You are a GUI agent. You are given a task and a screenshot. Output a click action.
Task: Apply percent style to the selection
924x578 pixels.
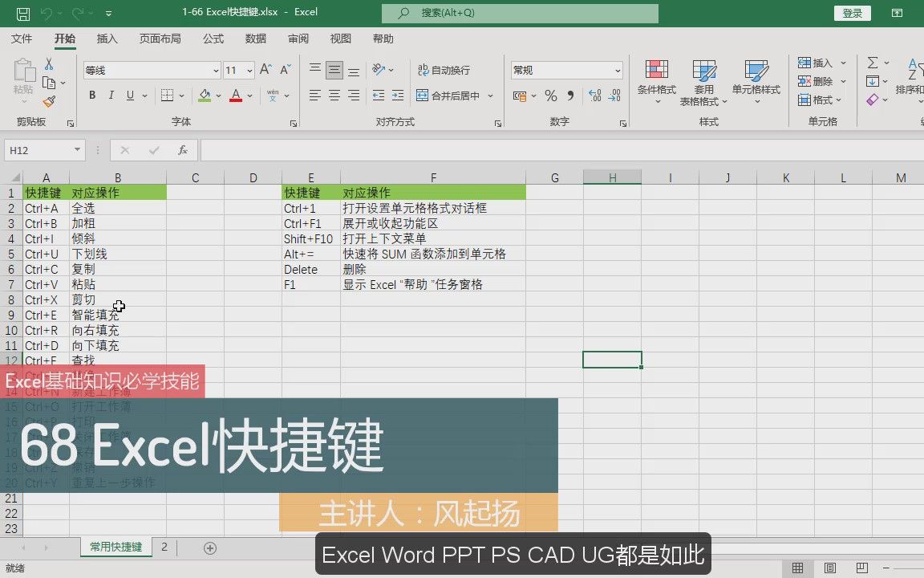(550, 95)
